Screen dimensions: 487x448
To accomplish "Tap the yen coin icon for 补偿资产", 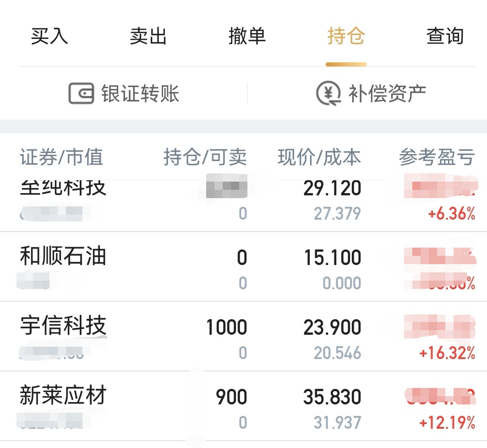I will pyautogui.click(x=328, y=93).
